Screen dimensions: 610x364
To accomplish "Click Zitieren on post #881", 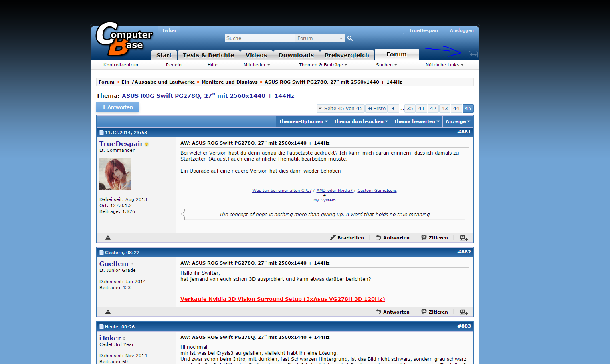I will click(x=435, y=238).
